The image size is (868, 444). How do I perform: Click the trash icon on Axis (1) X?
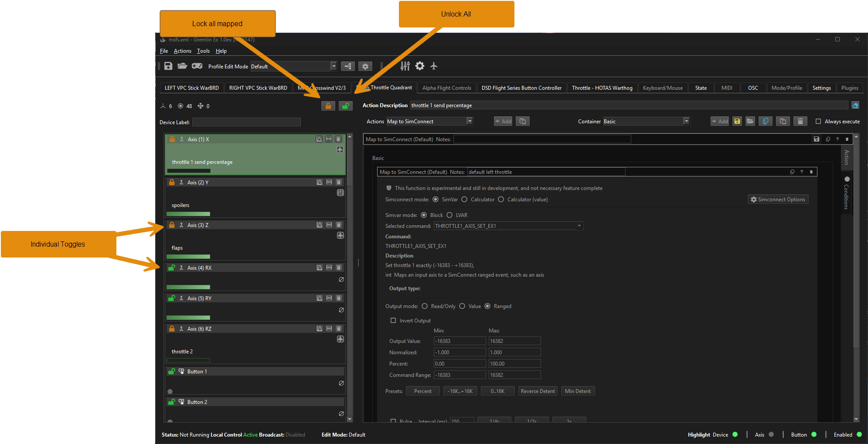(x=338, y=139)
